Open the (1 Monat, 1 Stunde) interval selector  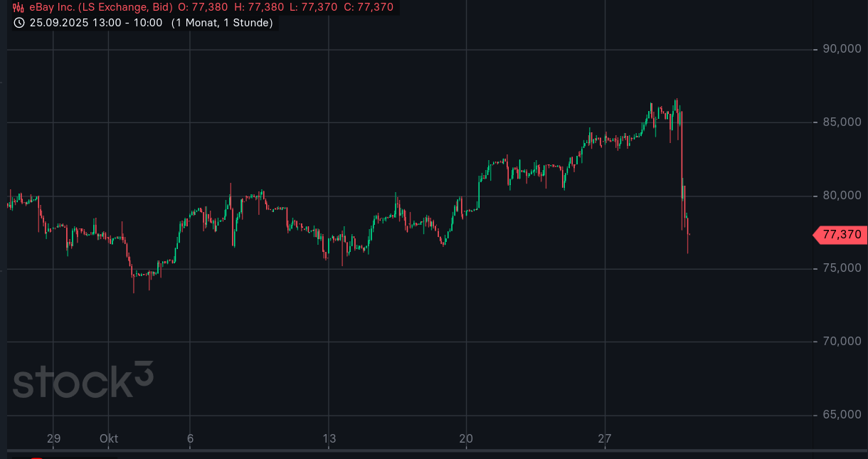(222, 23)
